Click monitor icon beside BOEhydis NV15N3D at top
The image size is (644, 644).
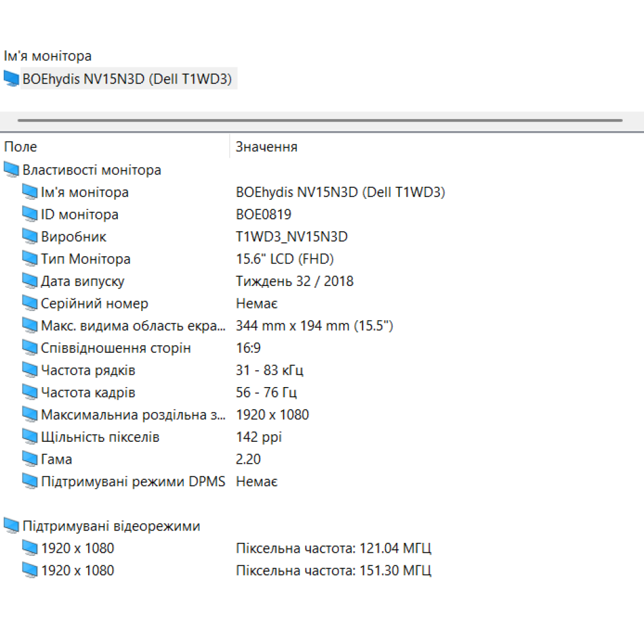(x=12, y=79)
